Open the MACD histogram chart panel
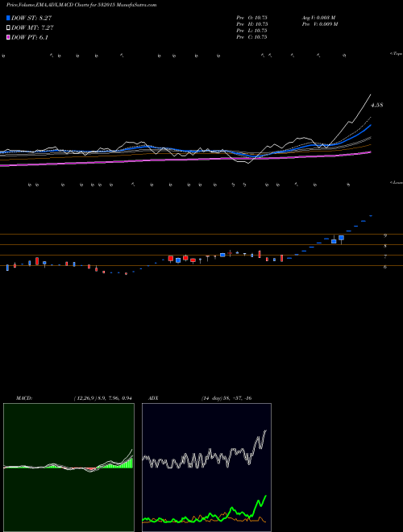The height and width of the screenshot is (532, 403). 69,468
